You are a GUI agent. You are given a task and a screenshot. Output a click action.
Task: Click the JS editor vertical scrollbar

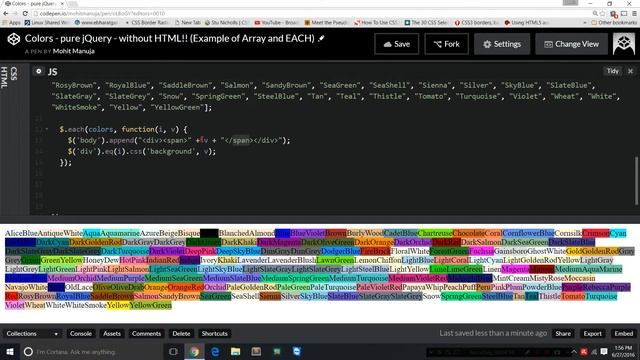pyautogui.click(x=636, y=180)
